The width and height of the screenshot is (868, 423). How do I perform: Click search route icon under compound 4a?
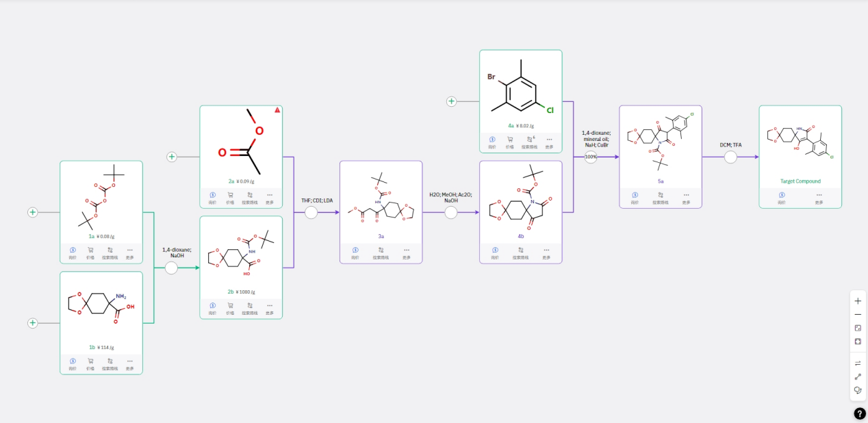[528, 140]
